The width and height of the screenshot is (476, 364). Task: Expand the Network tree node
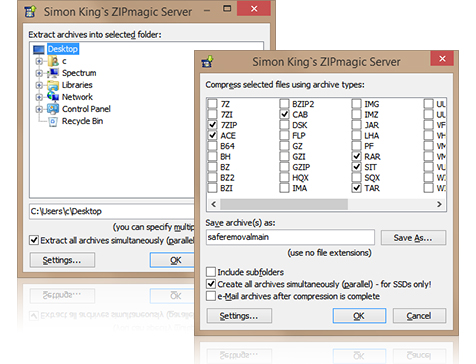pyautogui.click(x=39, y=97)
